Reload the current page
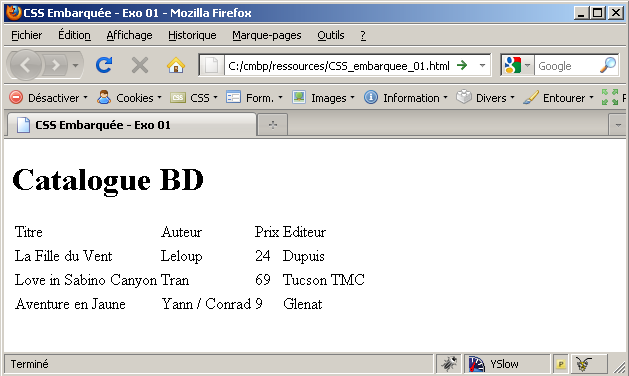This screenshot has height=376, width=629. pos(104,65)
